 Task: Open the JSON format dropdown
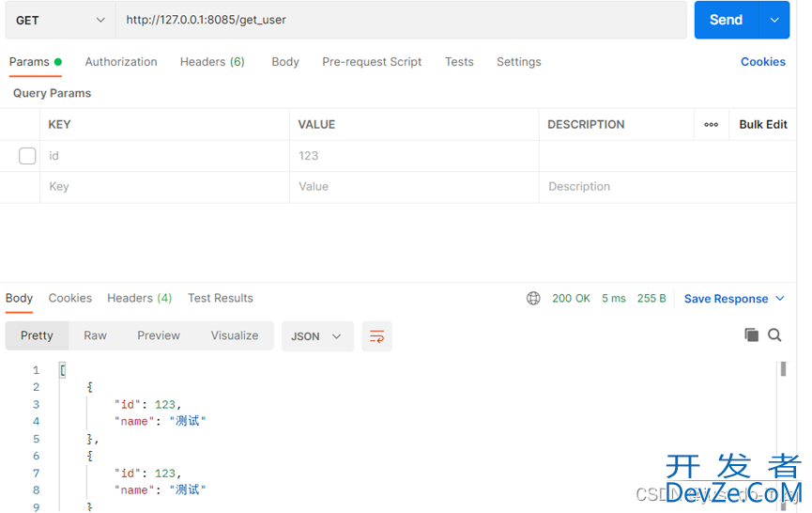(317, 336)
